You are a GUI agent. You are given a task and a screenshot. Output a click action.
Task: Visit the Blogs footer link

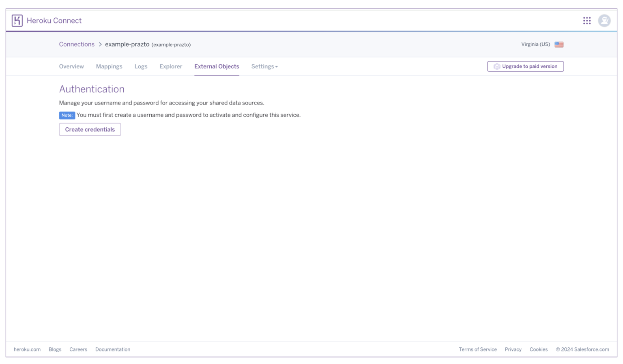click(x=55, y=349)
